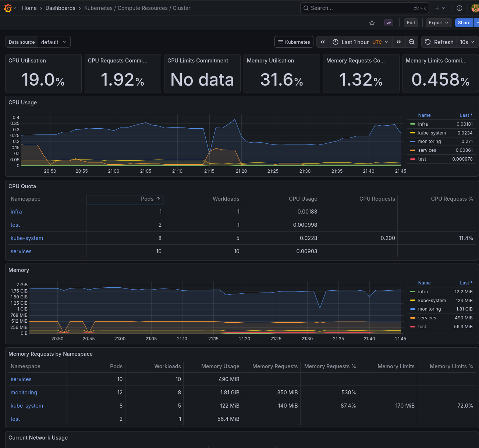The width and height of the screenshot is (479, 448).
Task: Open the help menu question mark icon
Action: [x=459, y=8]
